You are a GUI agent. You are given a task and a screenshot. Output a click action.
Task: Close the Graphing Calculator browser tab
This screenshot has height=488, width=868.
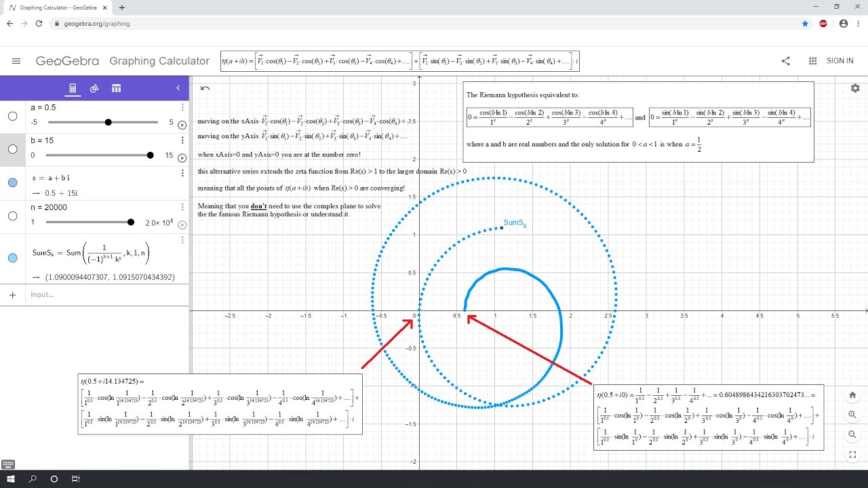(103, 7)
